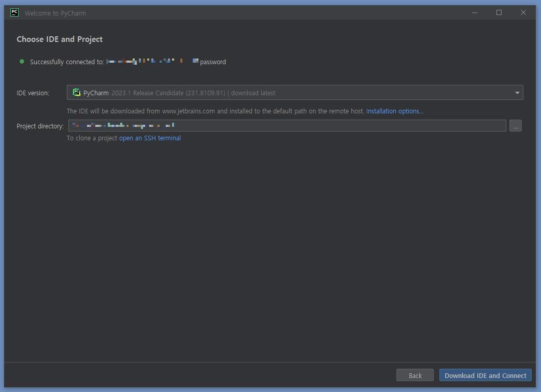This screenshot has width=541, height=392.
Task: Click the green connection status dot
Action: [22, 62]
